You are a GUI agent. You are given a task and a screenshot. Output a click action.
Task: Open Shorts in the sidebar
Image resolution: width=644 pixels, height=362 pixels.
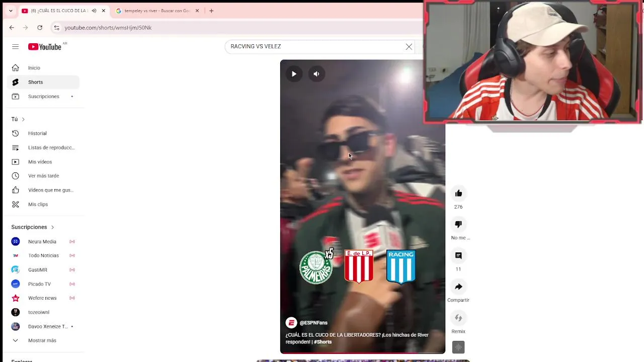point(44,82)
